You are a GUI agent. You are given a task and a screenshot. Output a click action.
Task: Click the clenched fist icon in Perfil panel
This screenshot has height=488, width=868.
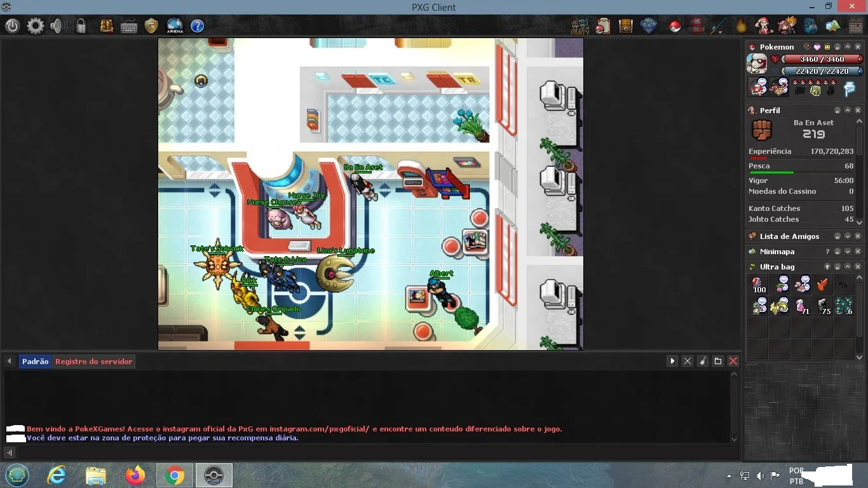coord(761,130)
